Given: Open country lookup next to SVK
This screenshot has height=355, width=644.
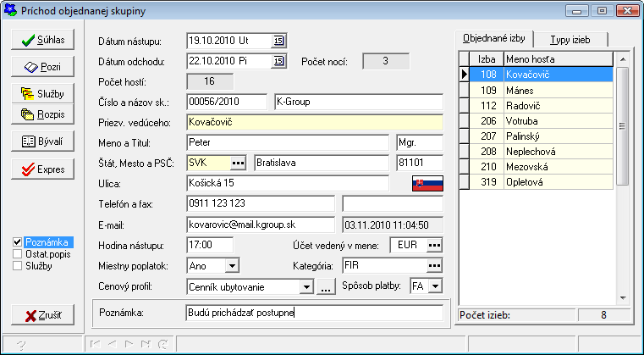Looking at the screenshot, I should coord(238,162).
